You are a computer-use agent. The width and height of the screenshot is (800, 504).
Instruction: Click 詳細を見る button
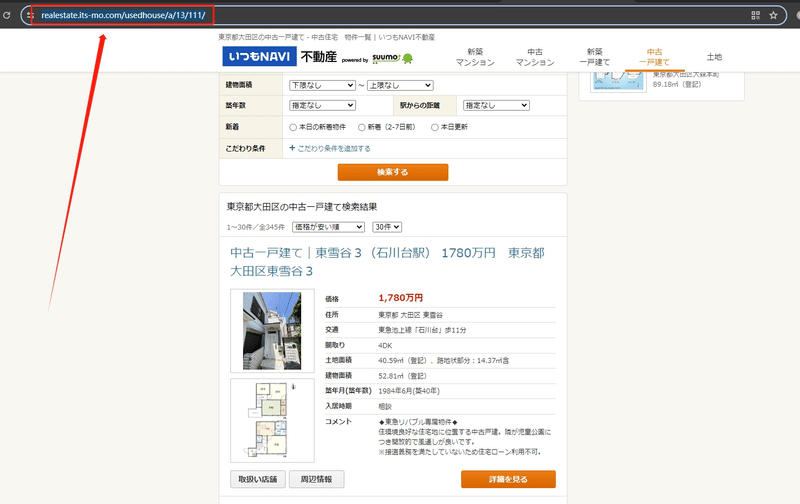508,479
